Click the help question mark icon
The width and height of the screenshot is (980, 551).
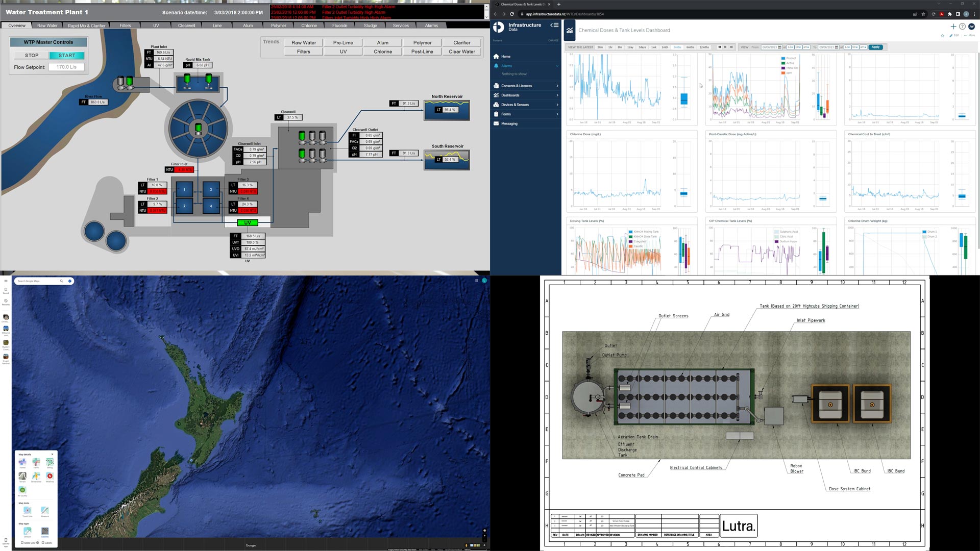[962, 27]
